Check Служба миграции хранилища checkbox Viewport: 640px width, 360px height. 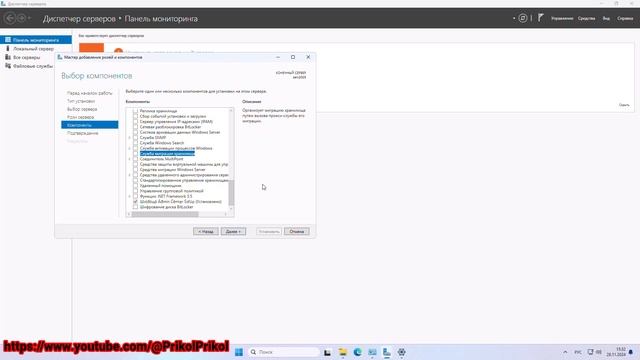135,153
